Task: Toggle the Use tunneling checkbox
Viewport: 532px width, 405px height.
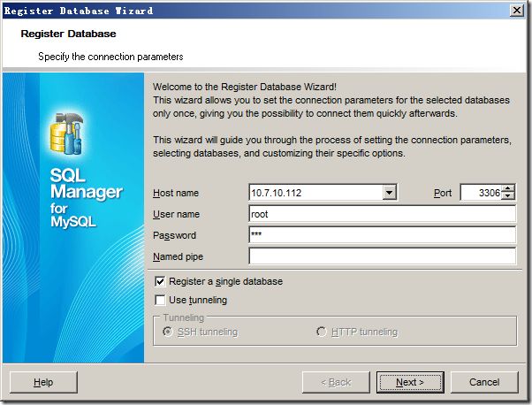Action: pos(160,300)
